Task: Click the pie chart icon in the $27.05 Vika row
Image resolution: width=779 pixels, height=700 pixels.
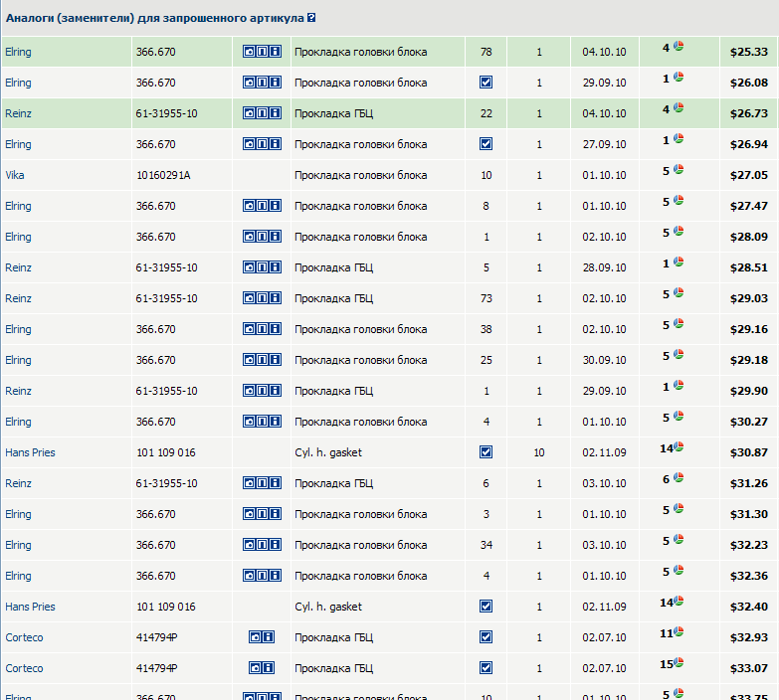Action: coord(679,170)
